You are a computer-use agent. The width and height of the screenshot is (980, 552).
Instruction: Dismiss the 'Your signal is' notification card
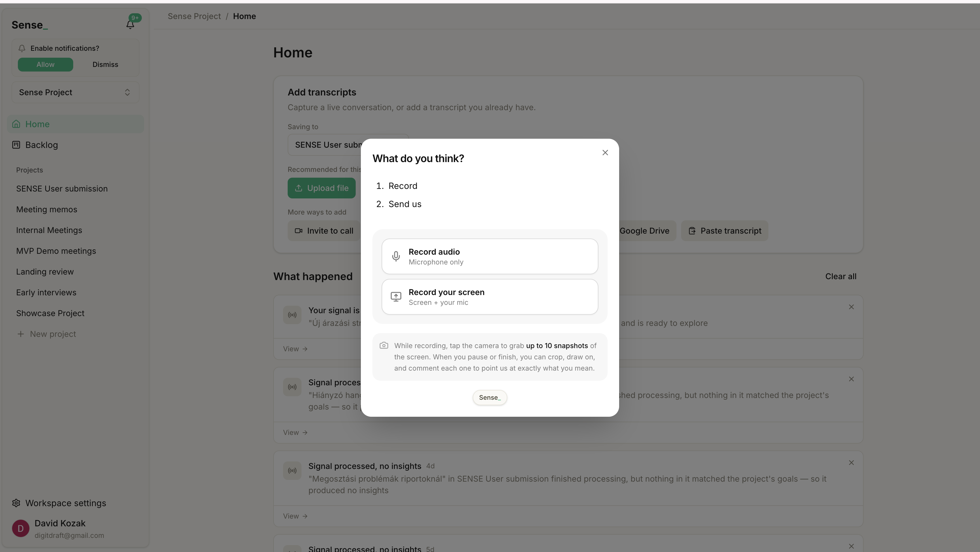(x=851, y=307)
